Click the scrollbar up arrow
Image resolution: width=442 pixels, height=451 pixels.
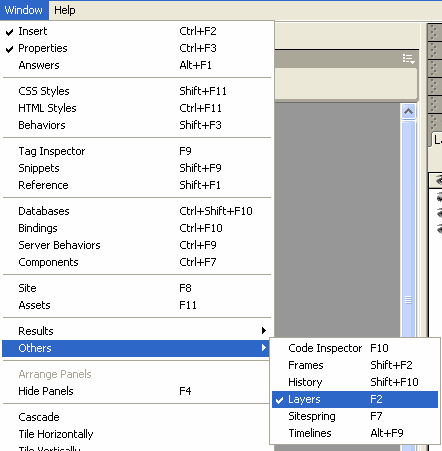point(408,112)
